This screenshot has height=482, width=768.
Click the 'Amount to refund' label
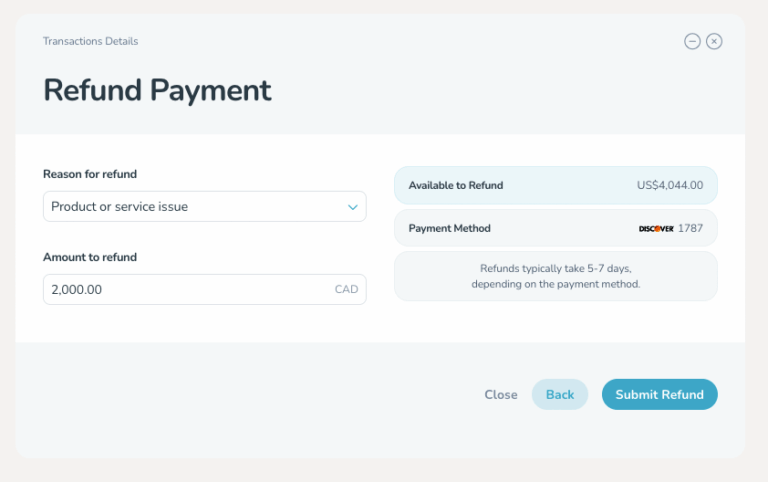[x=90, y=257]
